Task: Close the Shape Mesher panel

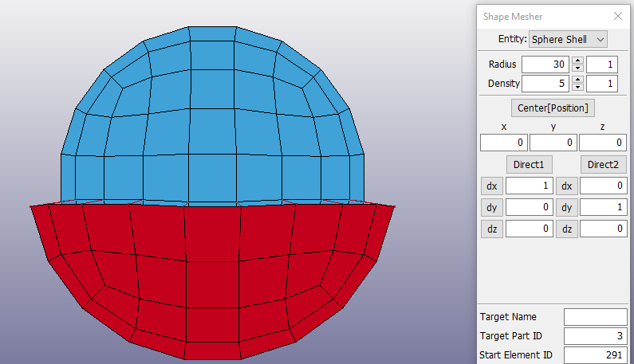Action: [617, 16]
